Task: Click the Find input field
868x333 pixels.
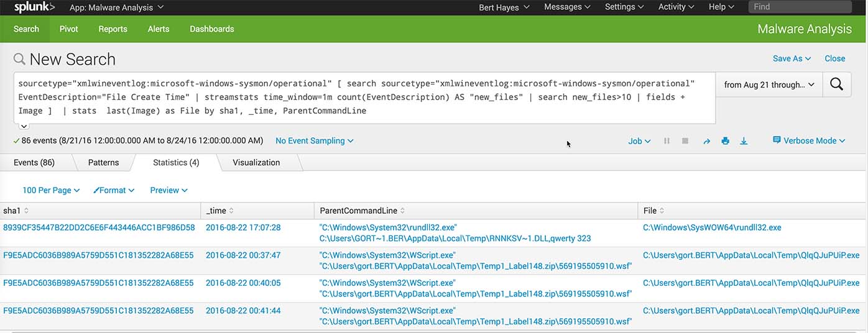Action: click(x=799, y=7)
